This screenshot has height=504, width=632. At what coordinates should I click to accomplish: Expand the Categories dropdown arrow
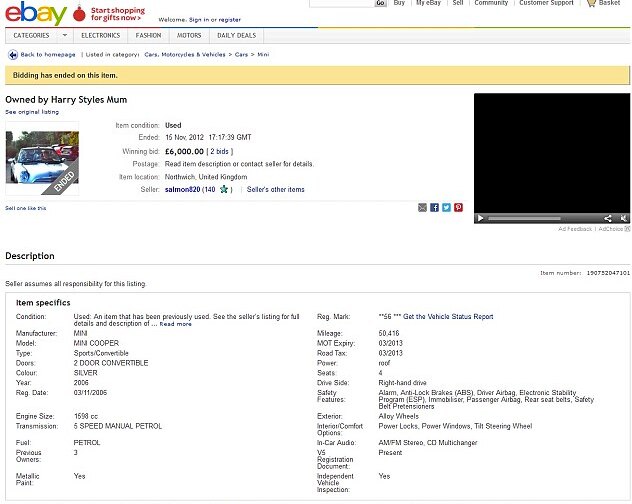click(64, 35)
